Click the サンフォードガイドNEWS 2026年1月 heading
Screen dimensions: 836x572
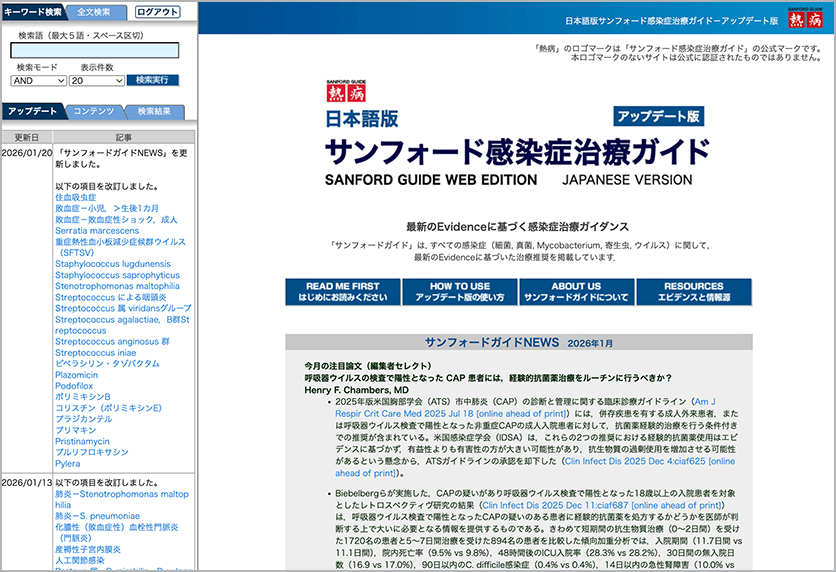519,342
